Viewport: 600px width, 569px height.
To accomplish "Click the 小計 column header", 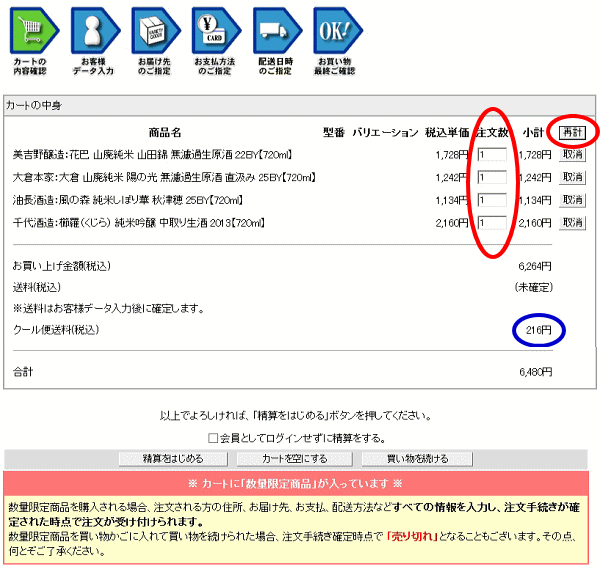I will tap(533, 132).
